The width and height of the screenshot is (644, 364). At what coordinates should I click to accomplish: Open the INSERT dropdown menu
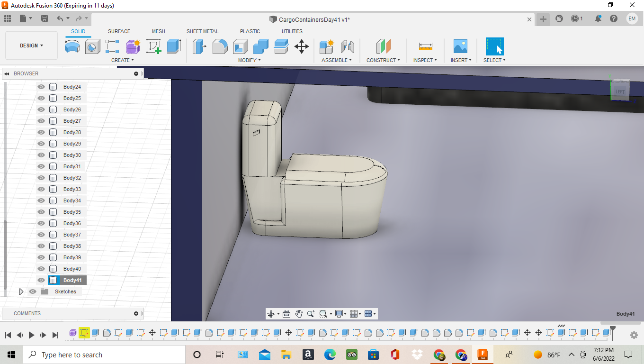pyautogui.click(x=462, y=60)
